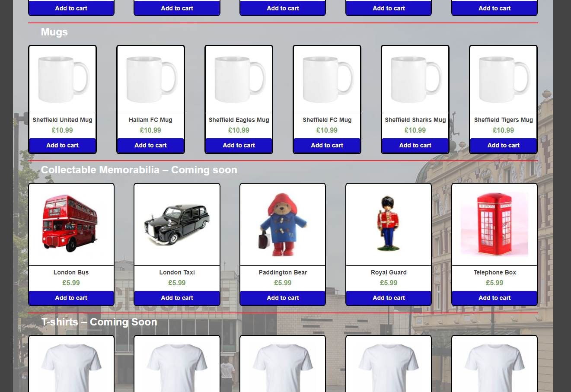Add the Sheffield FC Mug to cart

click(327, 145)
